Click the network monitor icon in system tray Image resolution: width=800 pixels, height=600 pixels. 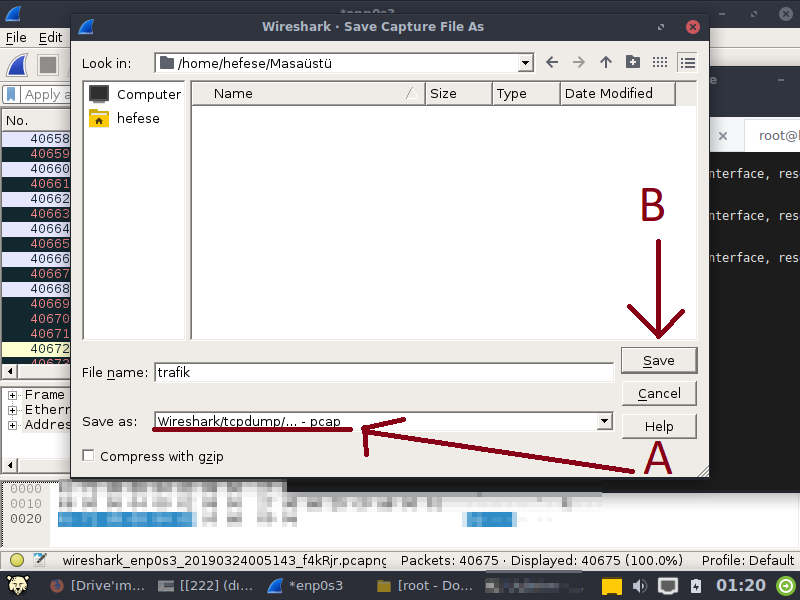pyautogui.click(x=667, y=586)
